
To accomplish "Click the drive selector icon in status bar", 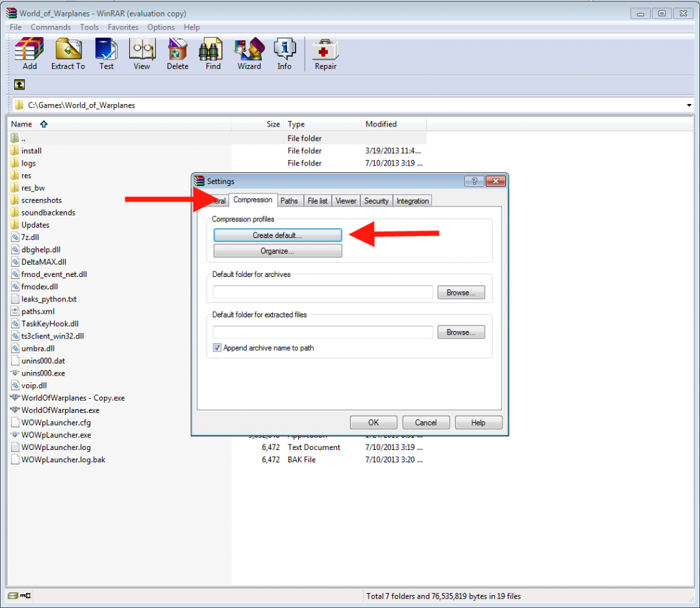I will [x=12, y=596].
